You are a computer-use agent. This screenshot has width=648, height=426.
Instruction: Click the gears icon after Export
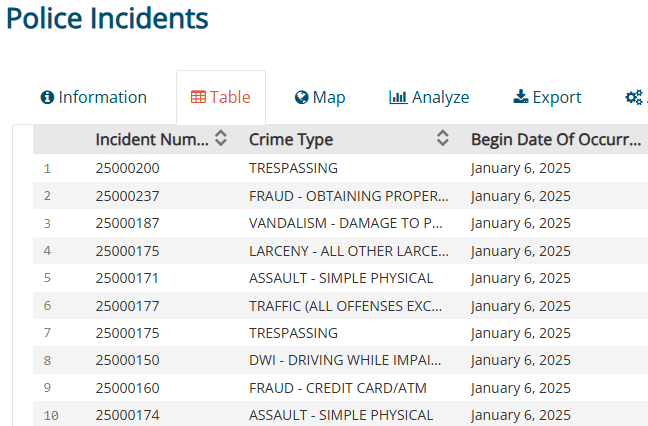(633, 97)
